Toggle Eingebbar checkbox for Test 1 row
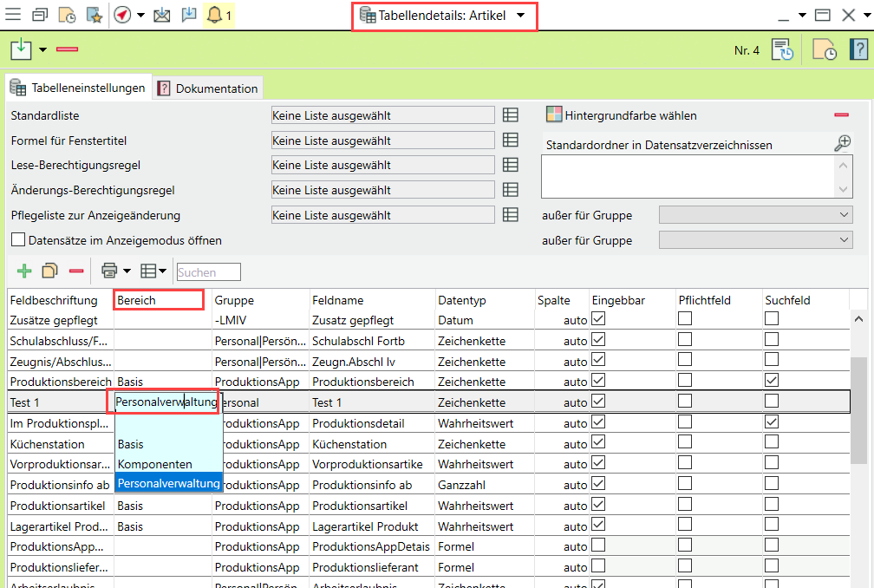The height and width of the screenshot is (588, 874). click(599, 402)
